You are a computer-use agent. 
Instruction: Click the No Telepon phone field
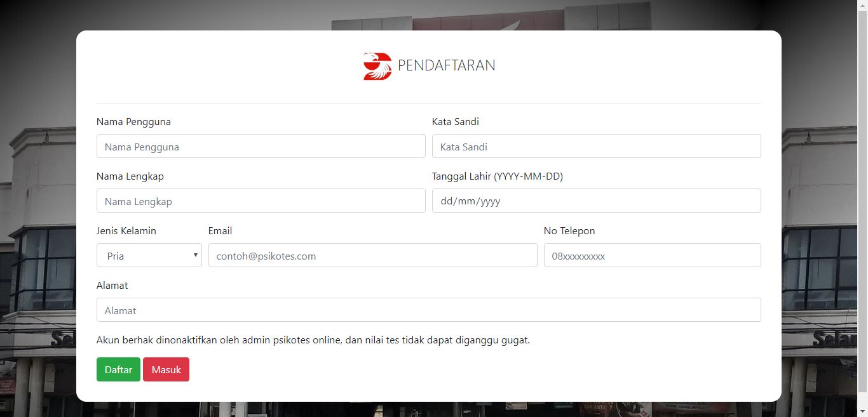(x=652, y=255)
